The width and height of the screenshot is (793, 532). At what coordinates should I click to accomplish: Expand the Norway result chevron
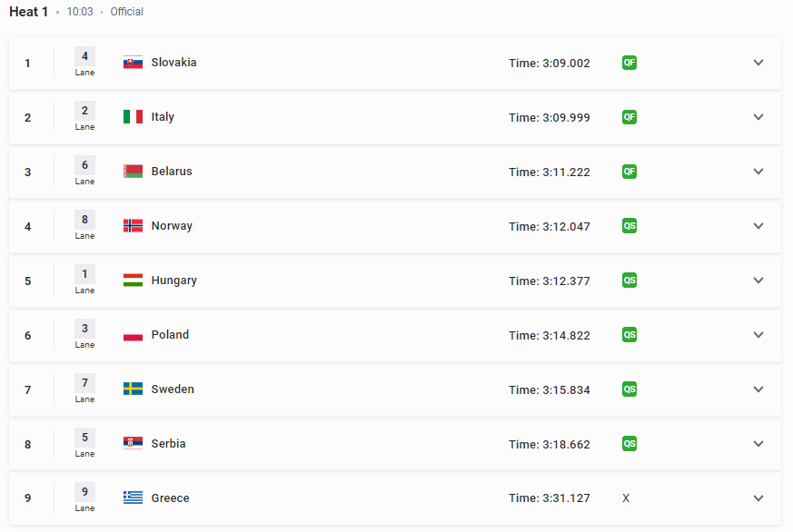click(x=758, y=226)
